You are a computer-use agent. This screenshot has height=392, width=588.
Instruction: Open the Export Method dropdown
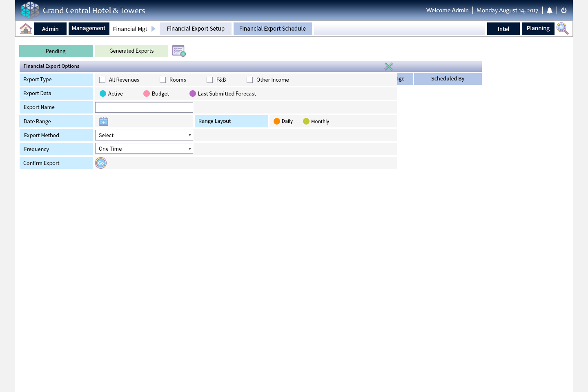point(144,135)
